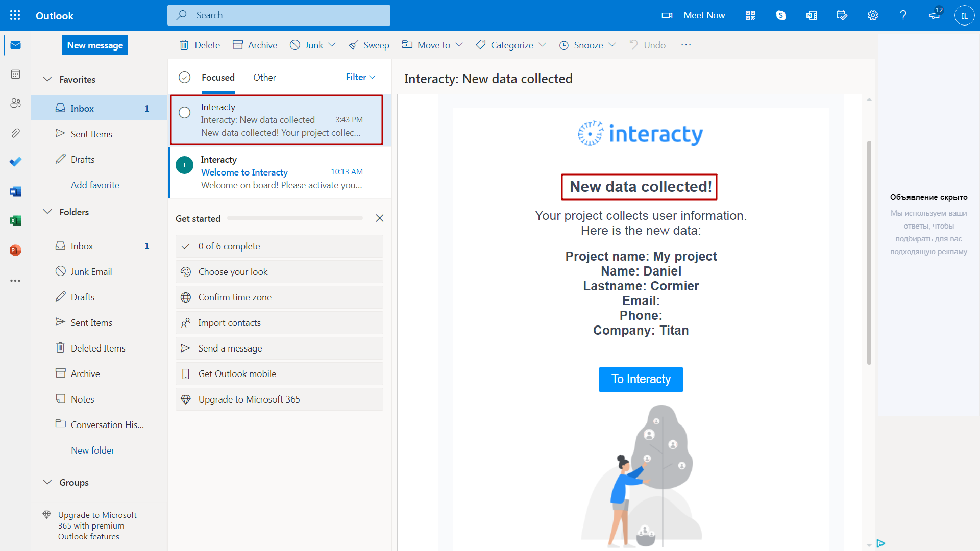The height and width of the screenshot is (551, 980).
Task: Open Mail module in left rail
Action: (15, 45)
